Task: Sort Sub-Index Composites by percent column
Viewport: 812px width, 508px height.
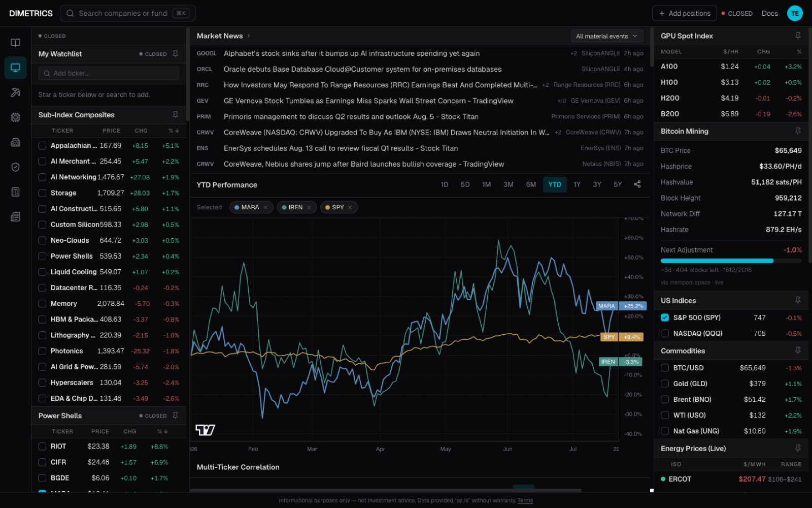Action: tap(174, 131)
